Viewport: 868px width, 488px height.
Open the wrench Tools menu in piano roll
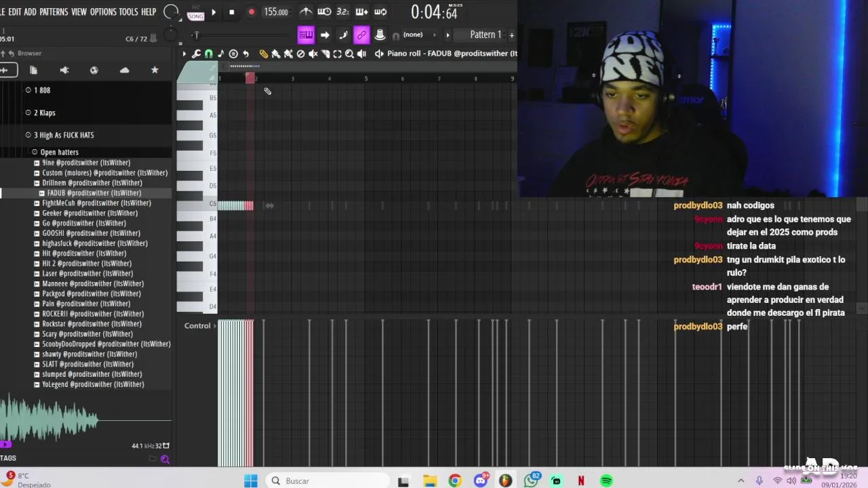196,54
